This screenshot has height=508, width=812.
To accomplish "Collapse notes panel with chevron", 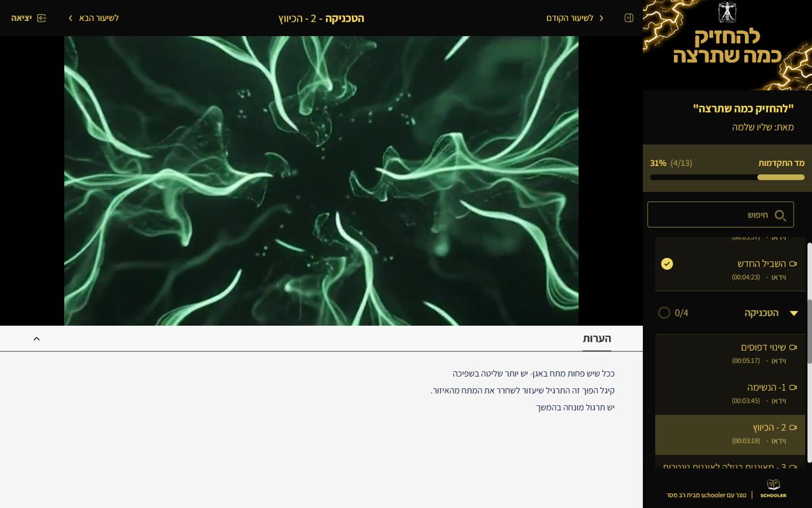I will [37, 339].
